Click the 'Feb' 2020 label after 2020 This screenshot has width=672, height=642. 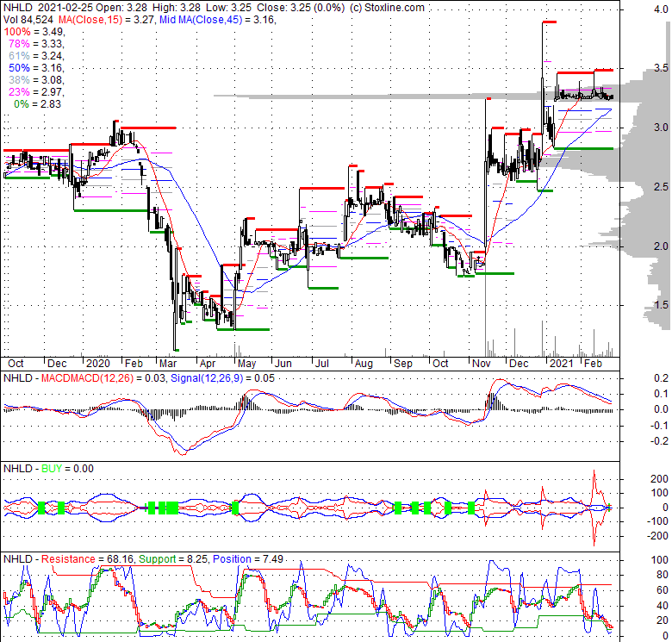tap(134, 364)
